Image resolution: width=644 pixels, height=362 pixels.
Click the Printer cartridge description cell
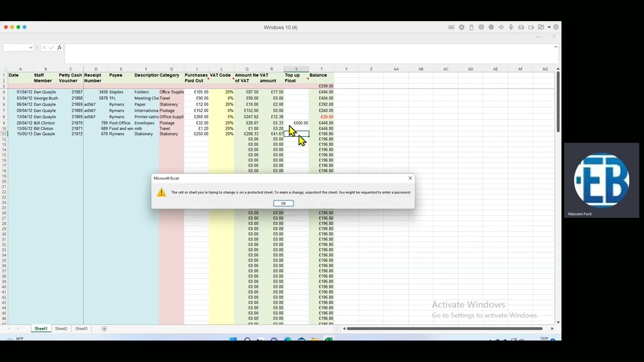click(146, 117)
